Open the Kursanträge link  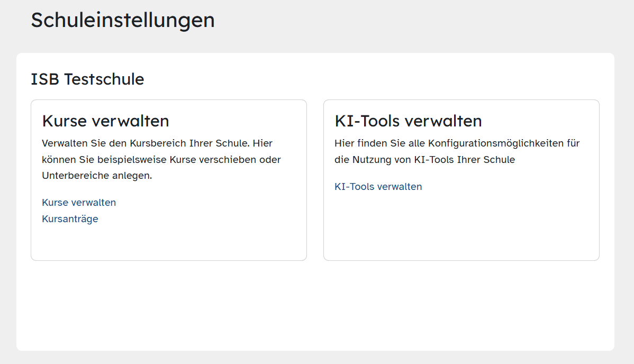[70, 219]
